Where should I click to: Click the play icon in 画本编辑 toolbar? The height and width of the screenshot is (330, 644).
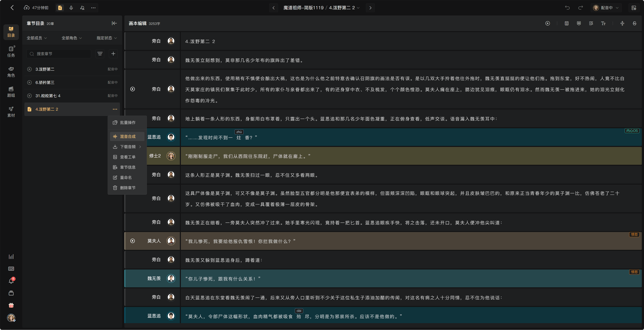[x=548, y=23]
